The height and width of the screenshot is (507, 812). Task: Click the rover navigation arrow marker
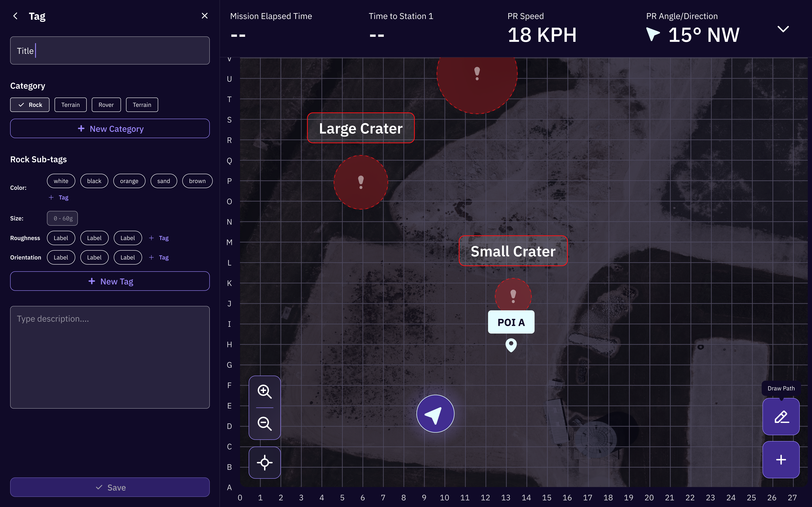[435, 414]
